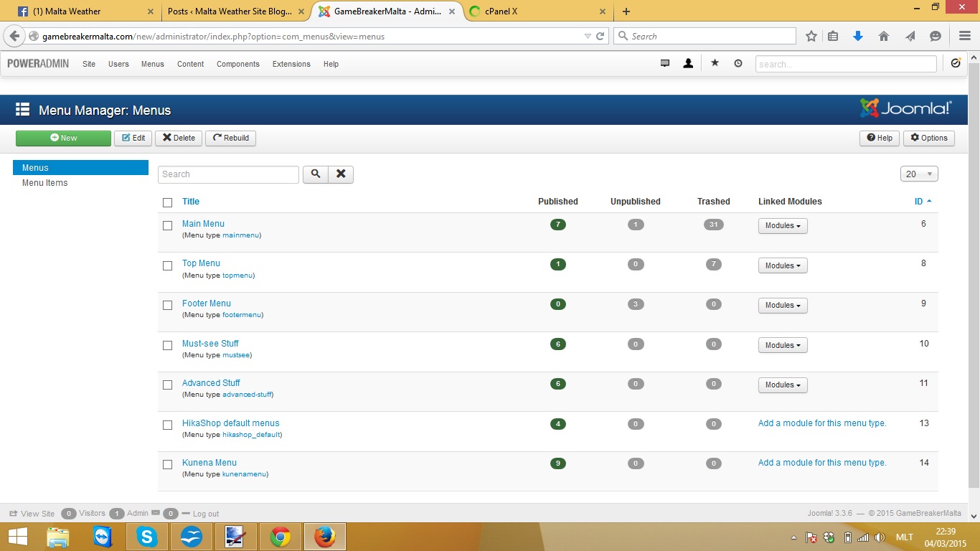Open the Firefox hamburger menu
Image resolution: width=980 pixels, height=551 pixels.
pos(964,36)
